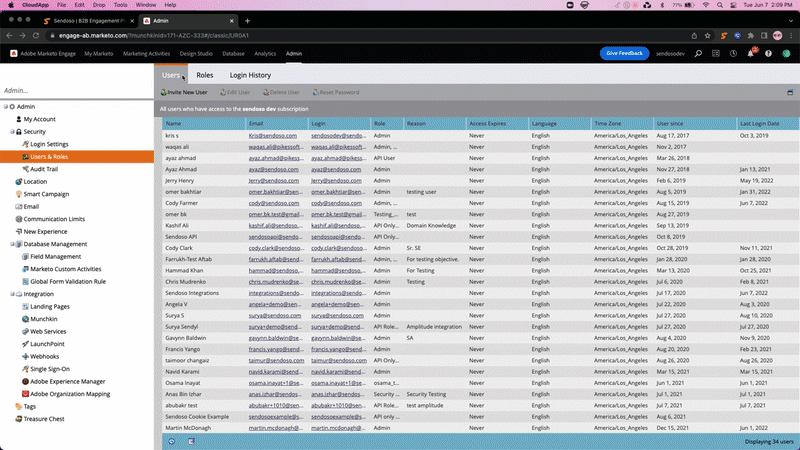Viewport: 800px width, 450px height.
Task: Click the Reset Password toolbar button
Action: tap(336, 92)
